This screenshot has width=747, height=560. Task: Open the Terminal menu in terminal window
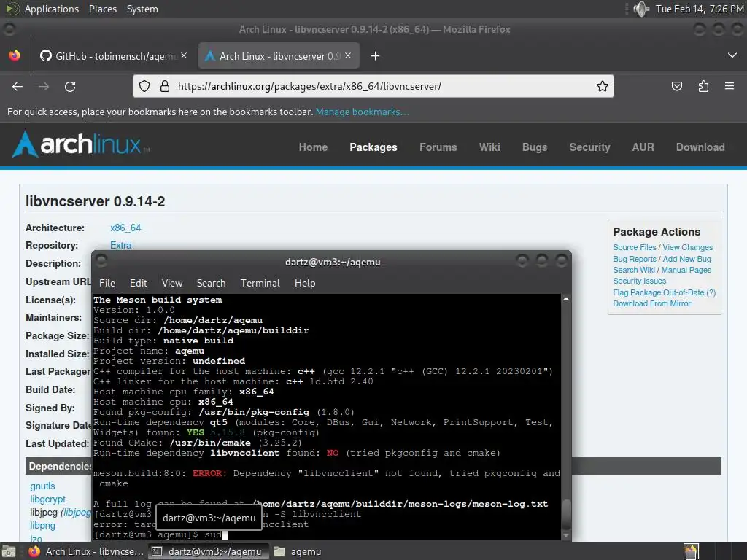click(x=260, y=283)
